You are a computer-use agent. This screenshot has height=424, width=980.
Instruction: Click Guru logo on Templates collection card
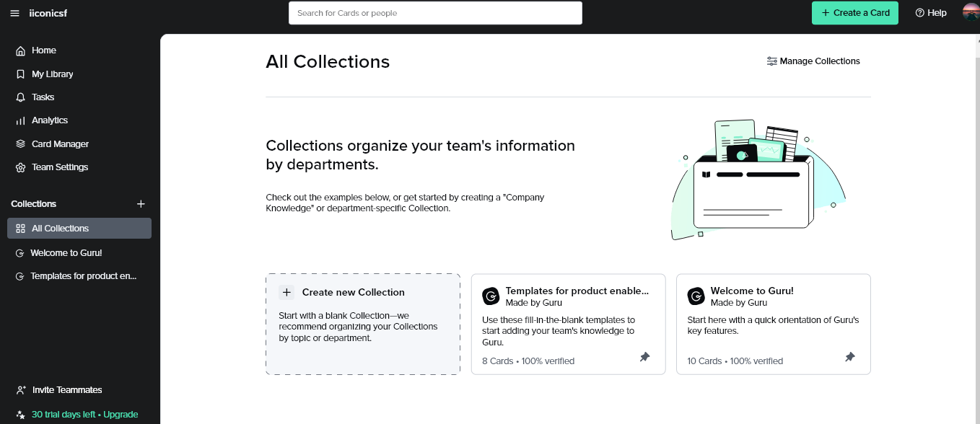(491, 296)
